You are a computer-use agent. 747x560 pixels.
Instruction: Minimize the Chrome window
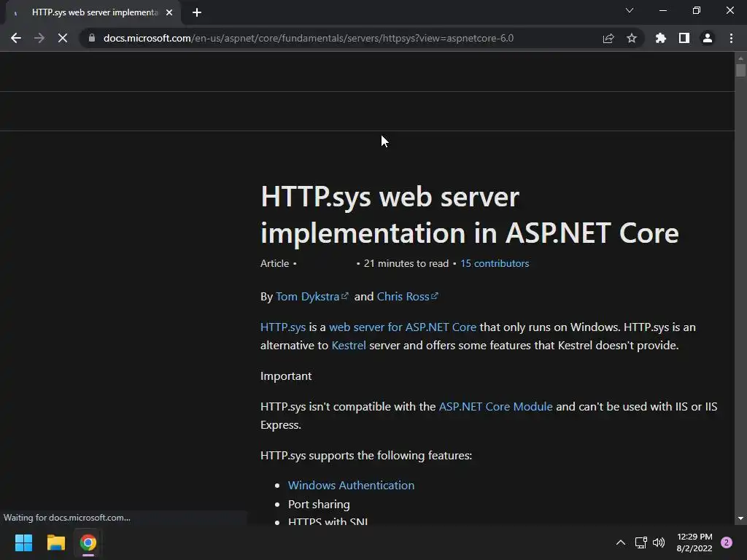[662, 10]
